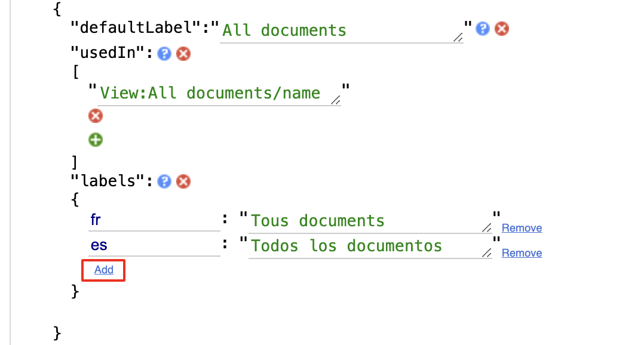Click the fr key input field

point(154,220)
